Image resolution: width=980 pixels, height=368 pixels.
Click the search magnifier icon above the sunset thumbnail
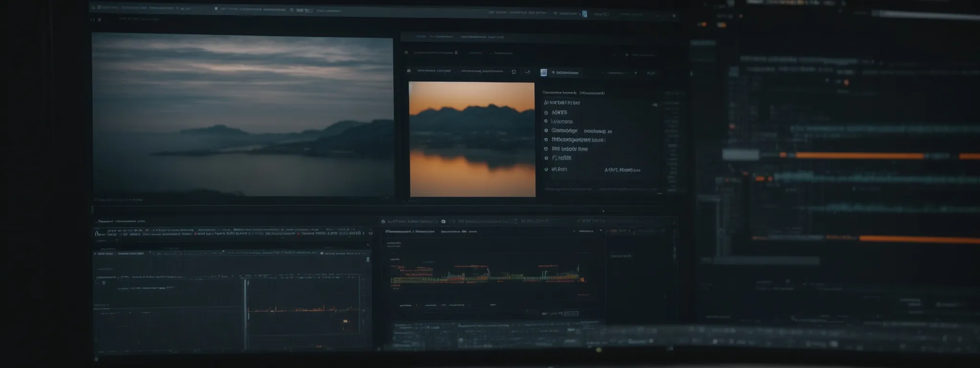[x=406, y=53]
